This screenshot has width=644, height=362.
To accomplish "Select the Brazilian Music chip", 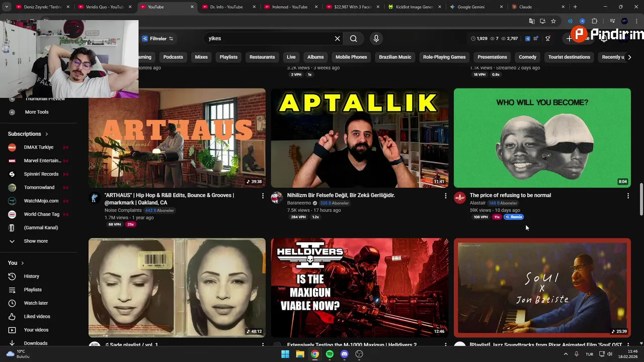I will [x=395, y=57].
